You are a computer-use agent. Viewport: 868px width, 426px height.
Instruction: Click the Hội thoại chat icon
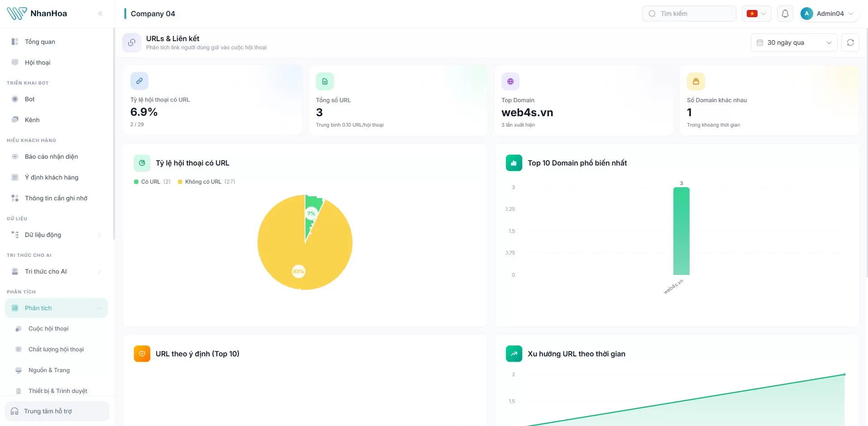point(15,62)
